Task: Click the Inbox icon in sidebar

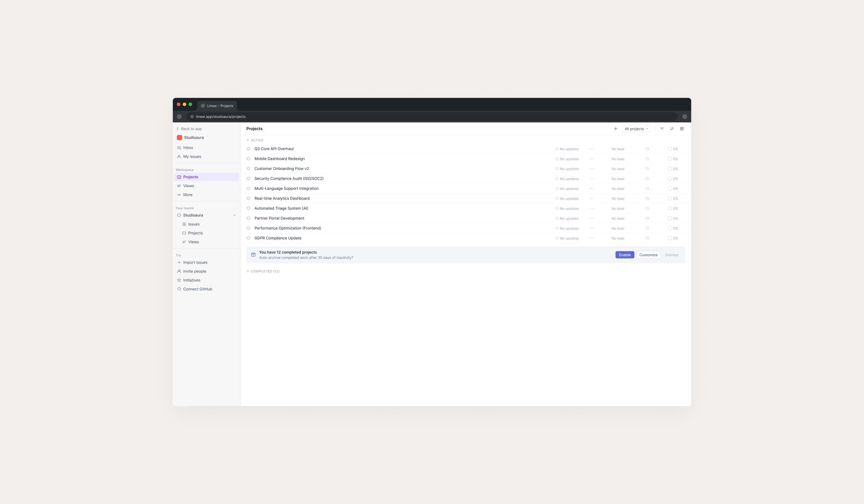Action: pyautogui.click(x=179, y=148)
